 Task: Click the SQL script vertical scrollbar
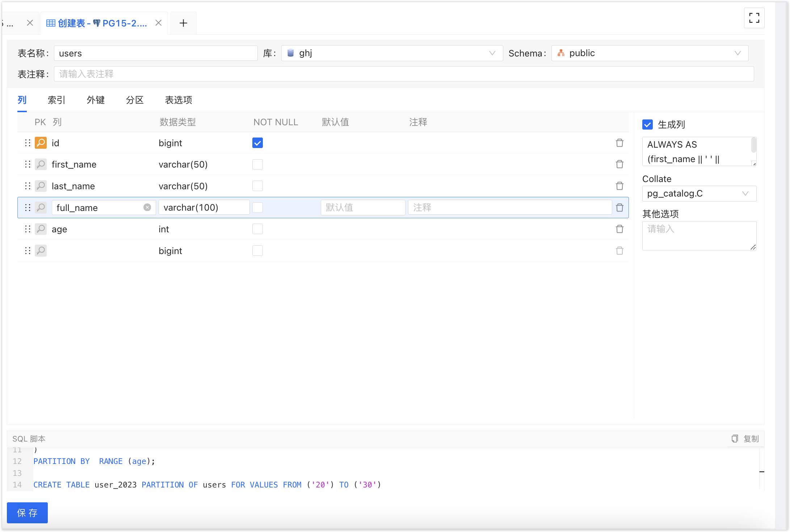pyautogui.click(x=762, y=469)
